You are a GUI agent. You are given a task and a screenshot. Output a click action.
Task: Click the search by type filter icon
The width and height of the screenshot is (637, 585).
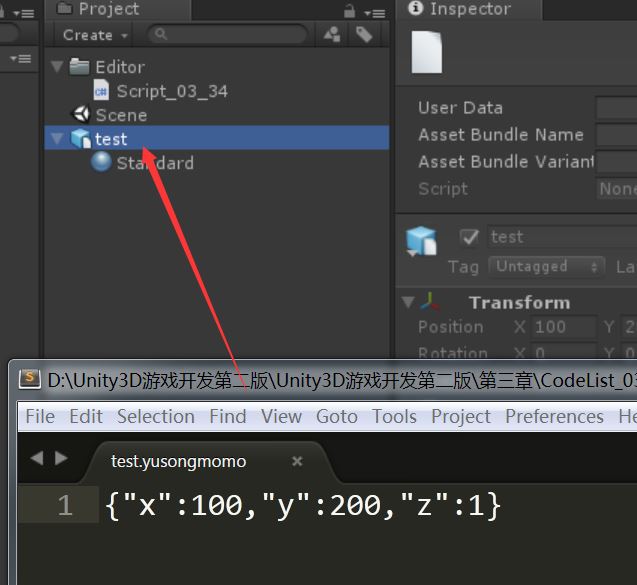pyautogui.click(x=332, y=35)
